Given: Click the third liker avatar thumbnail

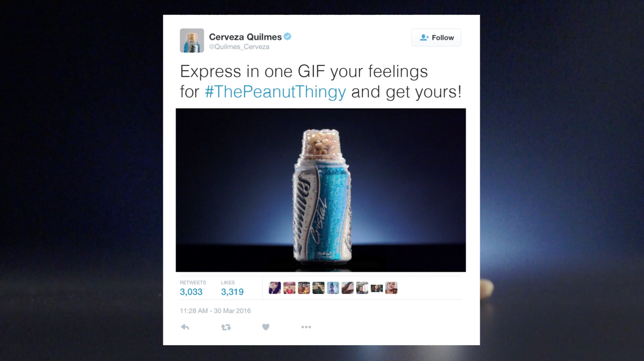Looking at the screenshot, I should pyautogui.click(x=304, y=288).
